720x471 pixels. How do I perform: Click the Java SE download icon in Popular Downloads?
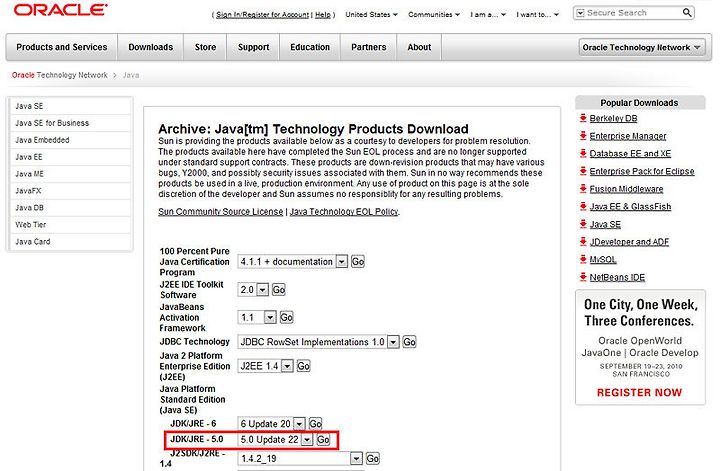click(x=583, y=224)
